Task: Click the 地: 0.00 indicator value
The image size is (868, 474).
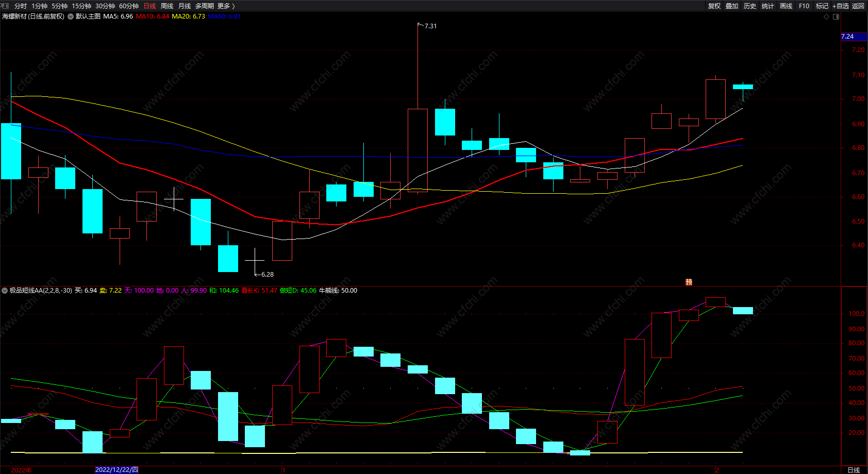Action: click(168, 291)
